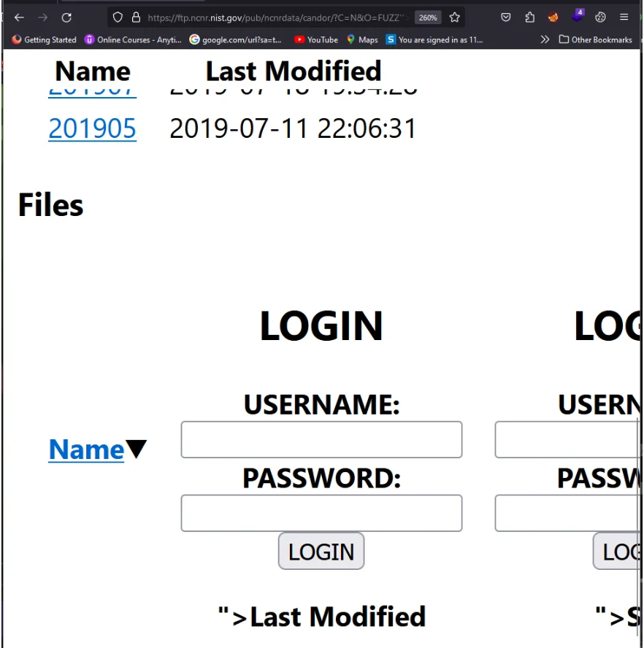Click the orange content blocker extension icon
This screenshot has height=648, width=644.
point(553,17)
